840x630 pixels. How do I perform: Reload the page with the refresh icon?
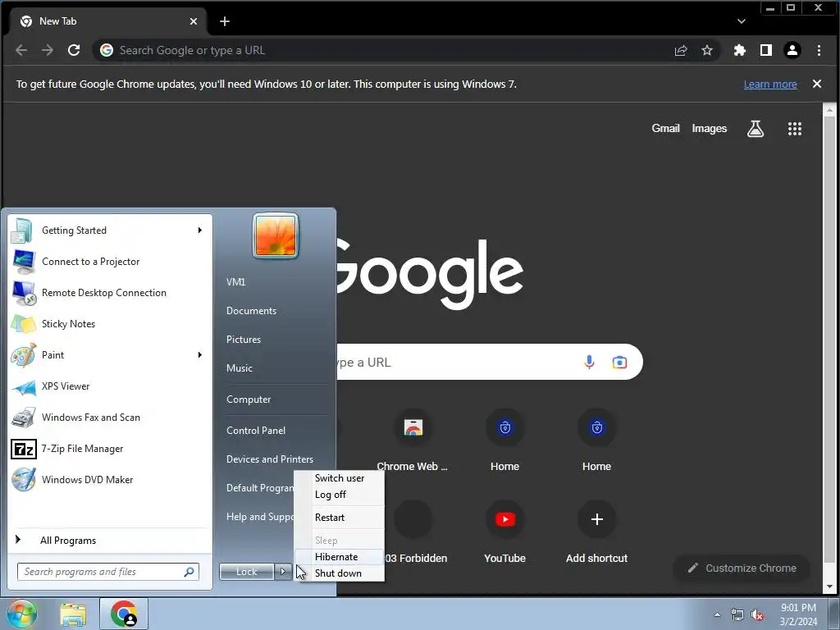pos(74,50)
